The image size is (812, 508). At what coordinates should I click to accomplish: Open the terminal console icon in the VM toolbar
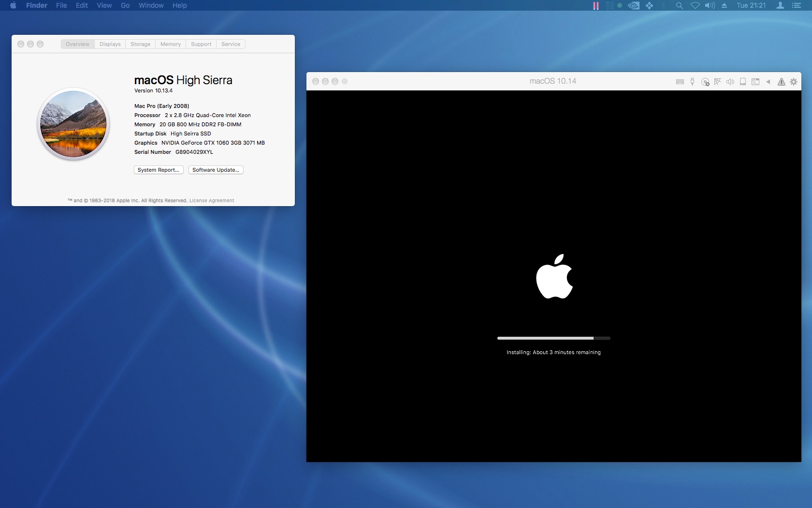[x=755, y=82]
